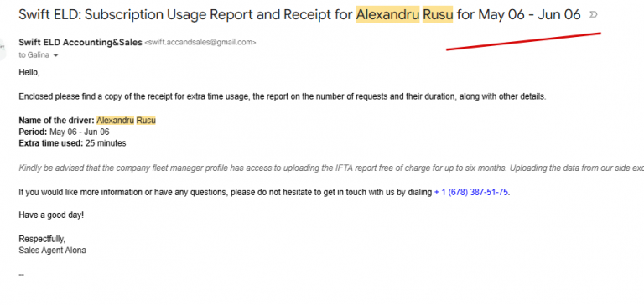This screenshot has width=644, height=305.
Task: Click sender email swift.accandsales@gmail.com
Action: point(200,42)
